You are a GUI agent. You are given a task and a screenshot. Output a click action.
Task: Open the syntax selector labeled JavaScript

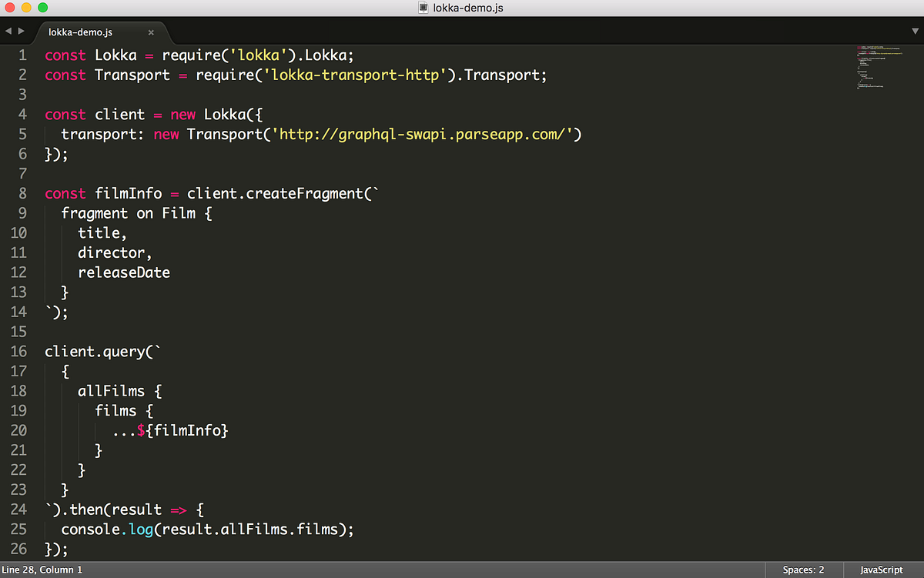click(880, 570)
